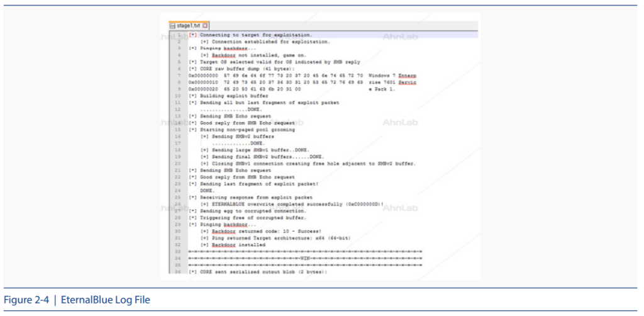644x316 pixels.
Task: Click line number 1 in the gutter
Action: [179, 35]
